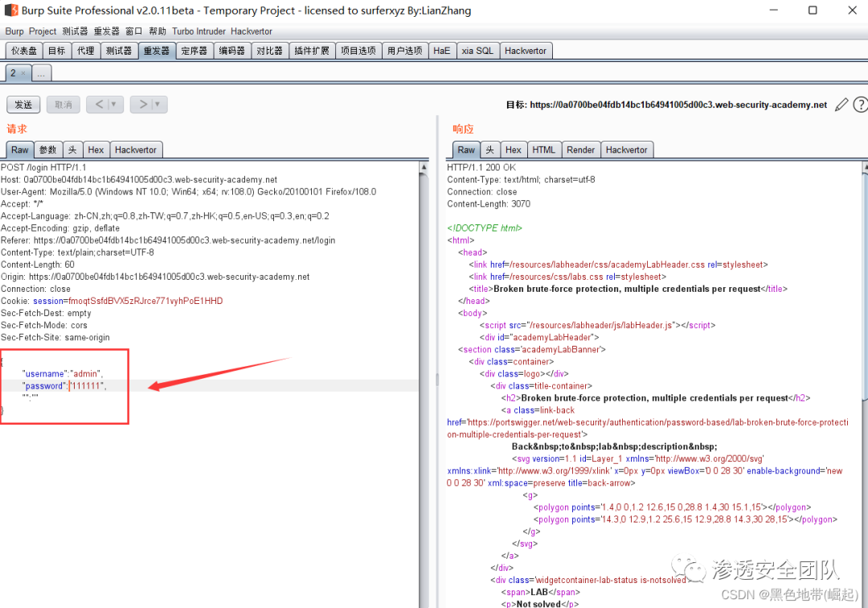The image size is (868, 608).
Task: Switch to the 仪表盘 tab
Action: [24, 51]
